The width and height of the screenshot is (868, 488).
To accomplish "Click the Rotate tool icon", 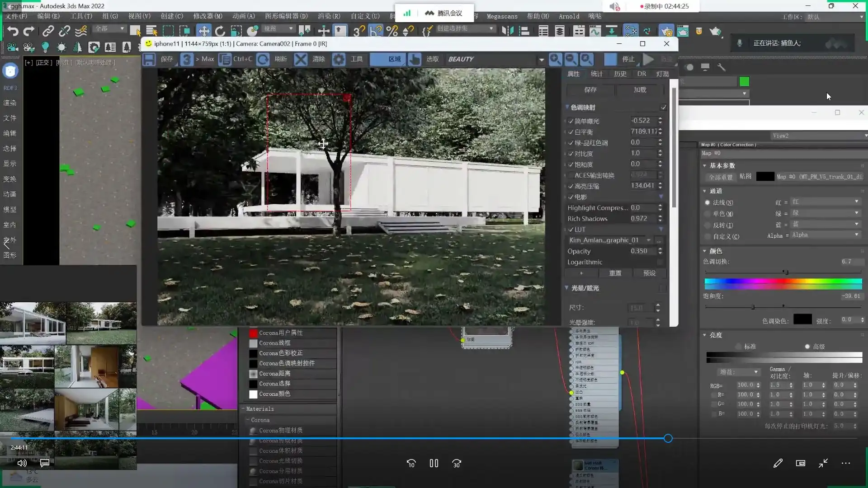I will click(x=220, y=31).
